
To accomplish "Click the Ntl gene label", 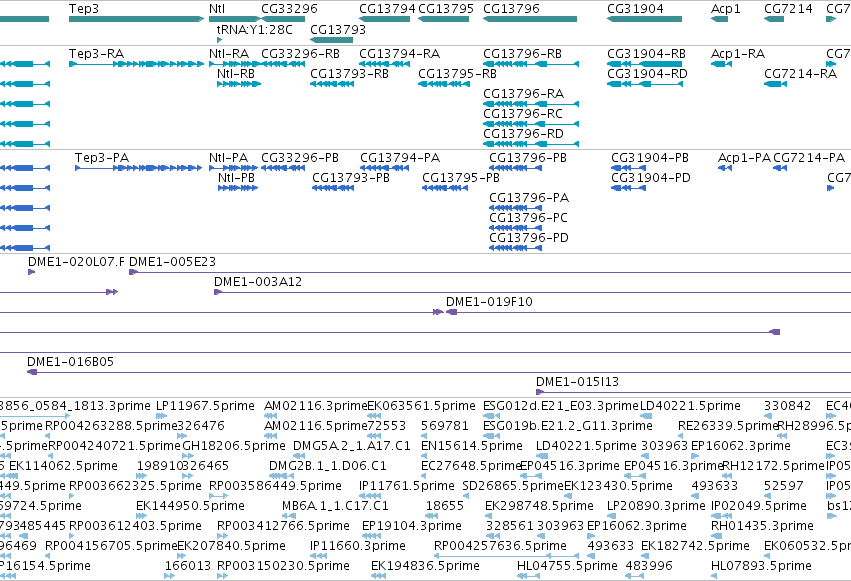I will [217, 9].
